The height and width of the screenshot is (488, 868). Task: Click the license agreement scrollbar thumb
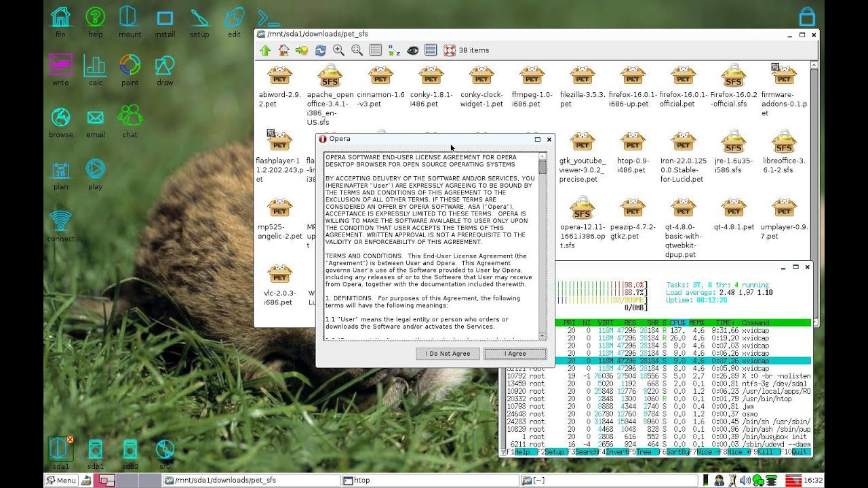[x=542, y=167]
